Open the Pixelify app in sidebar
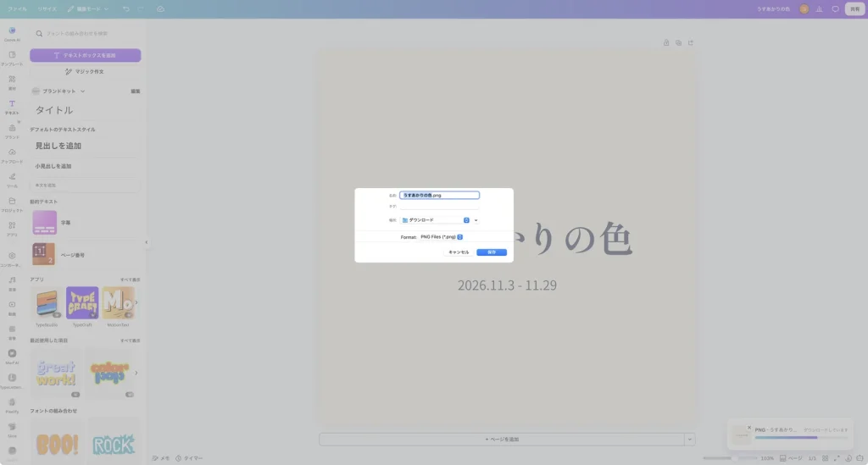This screenshot has height=465, width=868. point(12,405)
